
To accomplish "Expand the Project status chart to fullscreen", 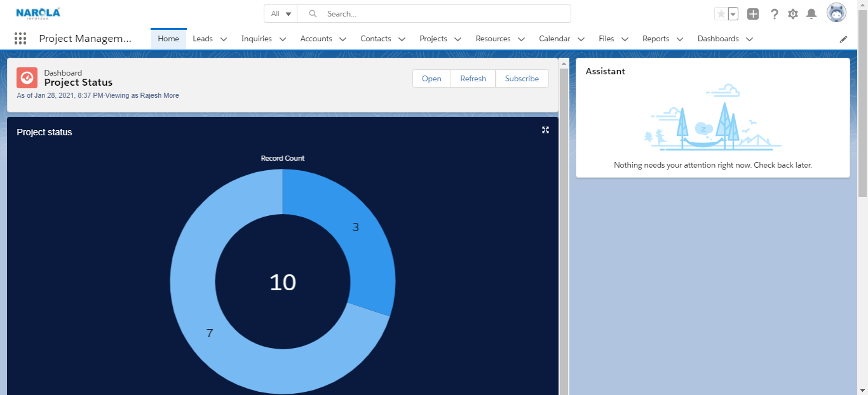I will 545,130.
